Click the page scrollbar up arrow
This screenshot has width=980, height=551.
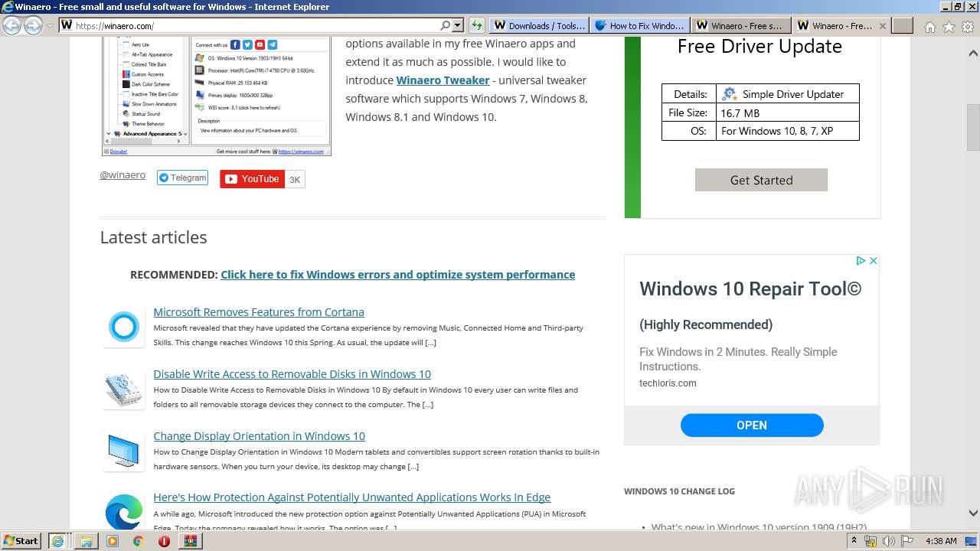click(973, 54)
